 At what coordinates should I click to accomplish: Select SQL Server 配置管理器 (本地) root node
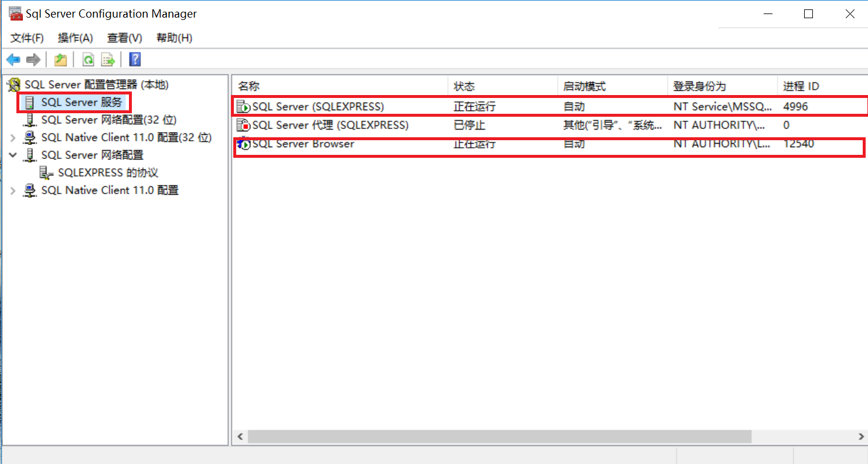tap(96, 85)
